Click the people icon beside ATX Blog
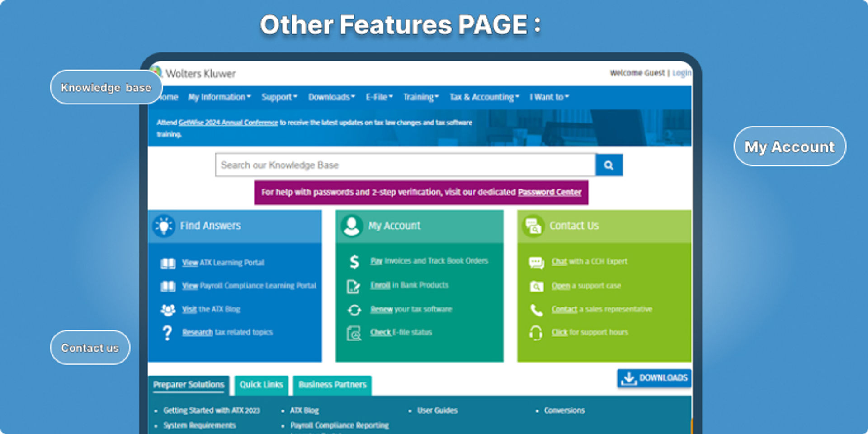Viewport: 868px width, 434px height. 168,310
